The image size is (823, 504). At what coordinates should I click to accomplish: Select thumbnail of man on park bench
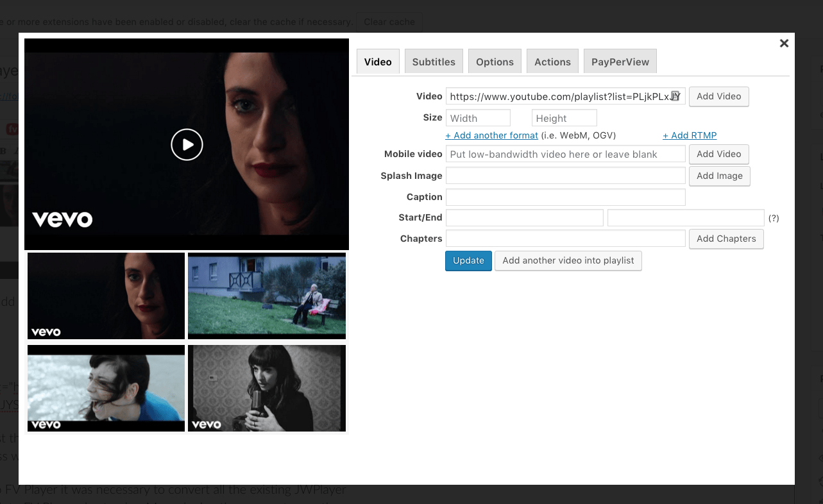tap(267, 296)
